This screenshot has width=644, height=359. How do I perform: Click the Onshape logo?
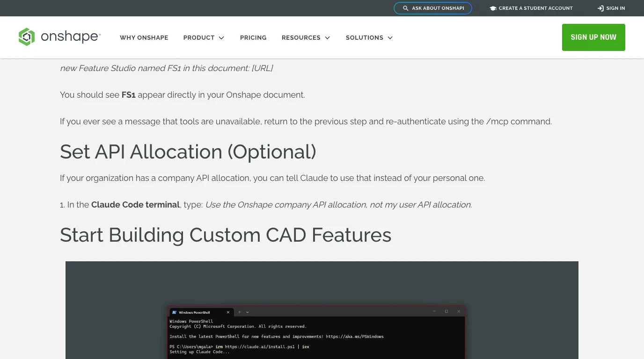59,37
